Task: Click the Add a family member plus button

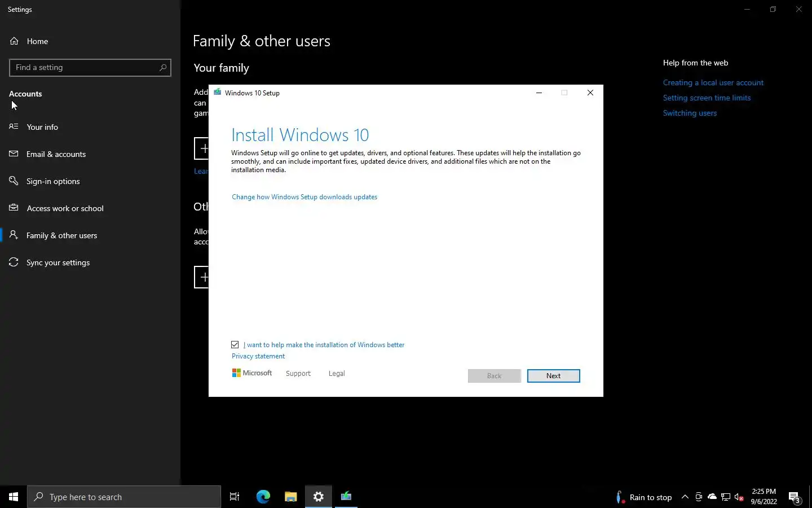Action: 202,148
